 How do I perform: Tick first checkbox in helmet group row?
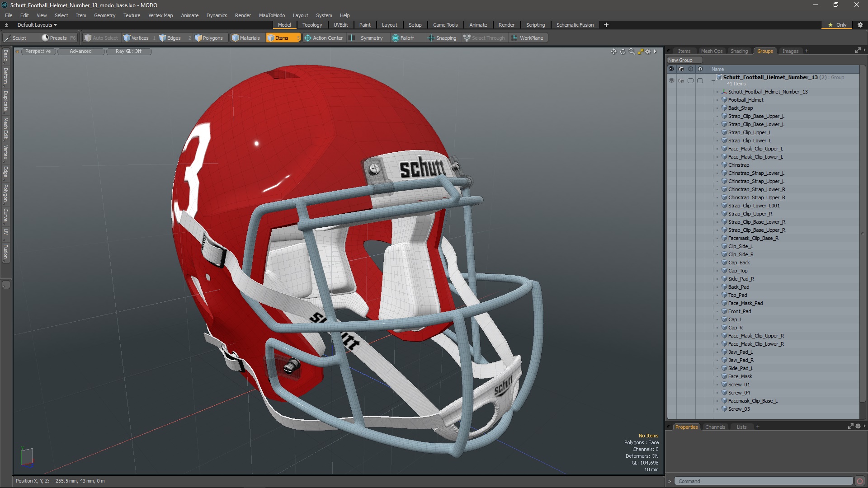[x=690, y=80]
